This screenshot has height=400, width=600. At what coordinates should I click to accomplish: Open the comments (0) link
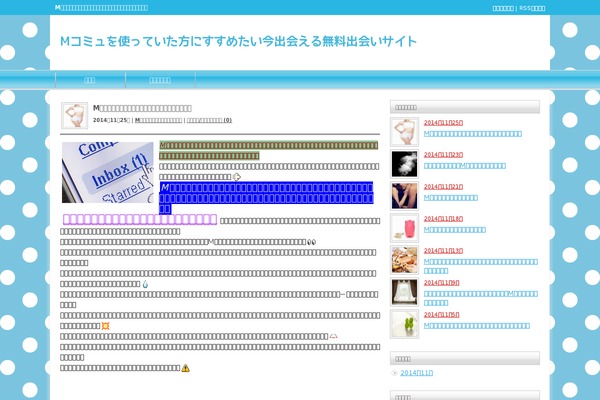[209, 120]
